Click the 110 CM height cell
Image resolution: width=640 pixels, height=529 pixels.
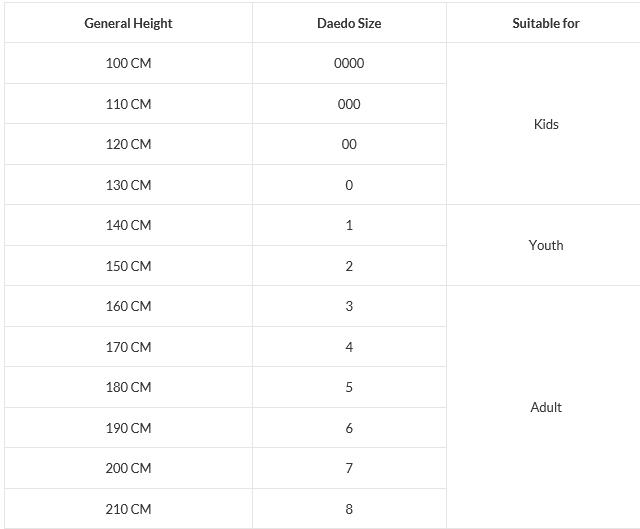tap(129, 104)
